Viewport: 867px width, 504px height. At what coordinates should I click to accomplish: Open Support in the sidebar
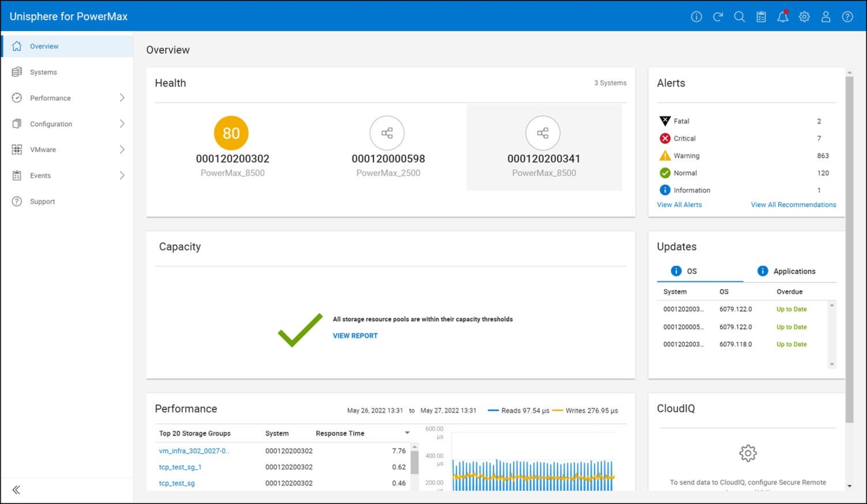click(68, 202)
